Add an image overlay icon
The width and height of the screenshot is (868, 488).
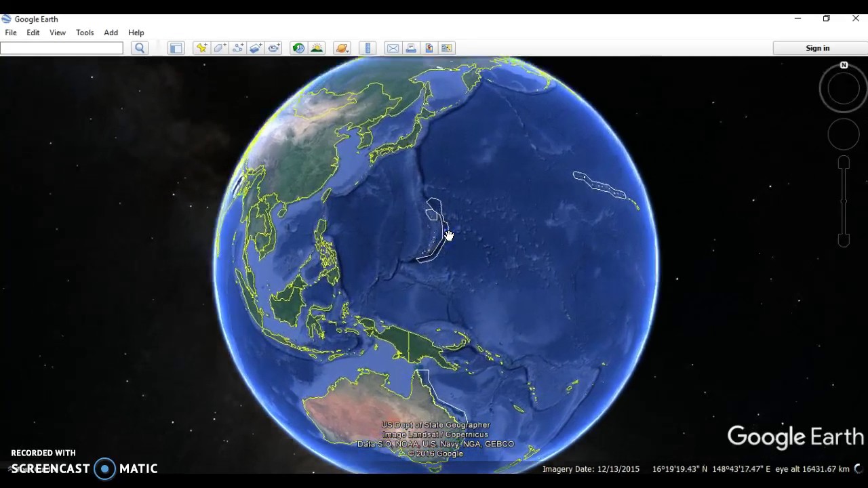(256, 48)
